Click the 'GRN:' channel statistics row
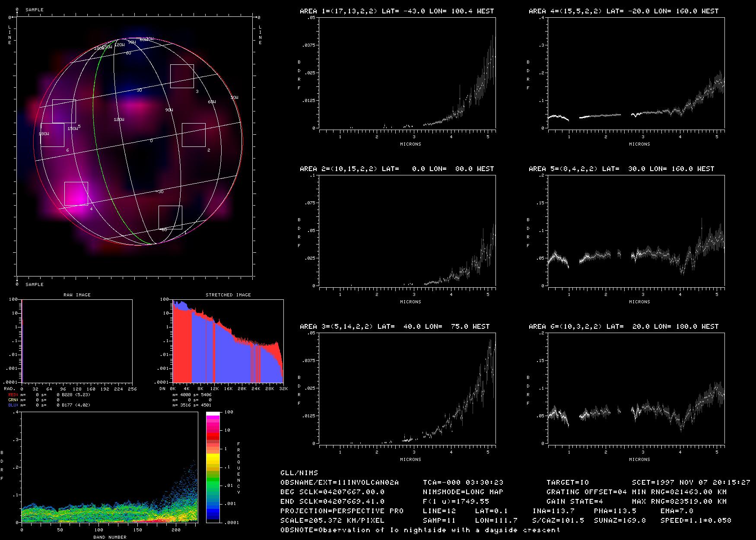 pyautogui.click(x=34, y=400)
